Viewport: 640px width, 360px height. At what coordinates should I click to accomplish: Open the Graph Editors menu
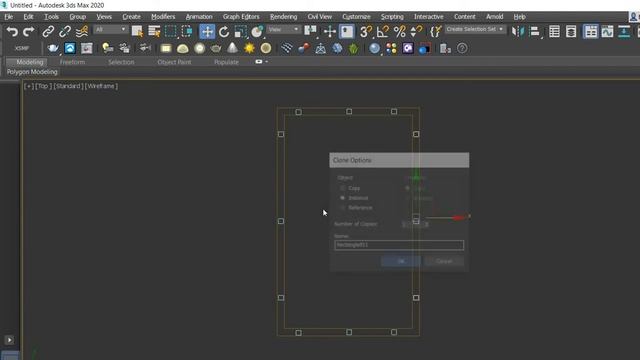coord(241,17)
